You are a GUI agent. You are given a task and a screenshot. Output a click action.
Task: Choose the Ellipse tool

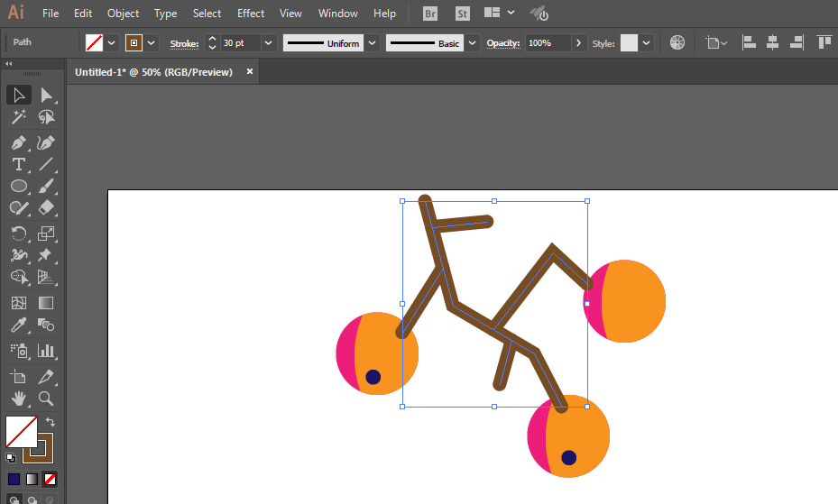[x=19, y=186]
